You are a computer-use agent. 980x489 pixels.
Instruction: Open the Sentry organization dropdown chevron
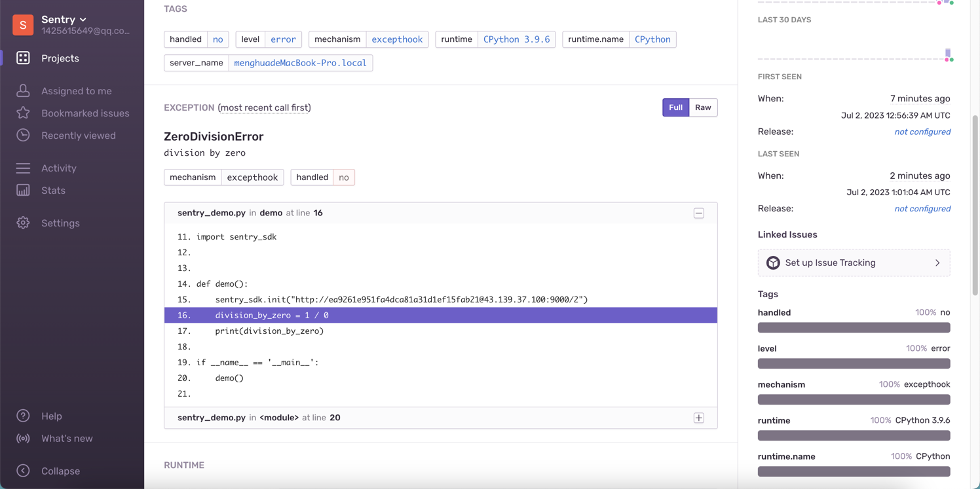[x=83, y=20]
